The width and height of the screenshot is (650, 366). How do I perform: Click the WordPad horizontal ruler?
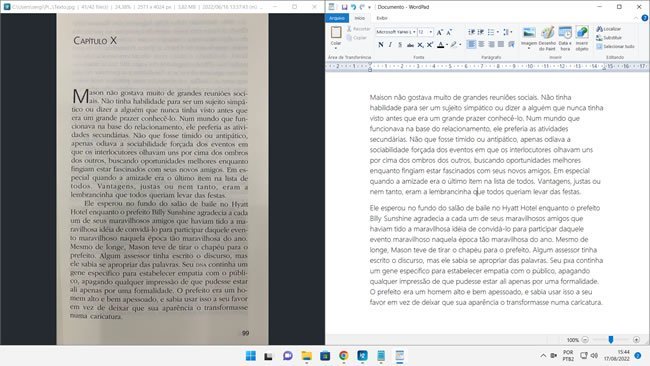pos(487,66)
